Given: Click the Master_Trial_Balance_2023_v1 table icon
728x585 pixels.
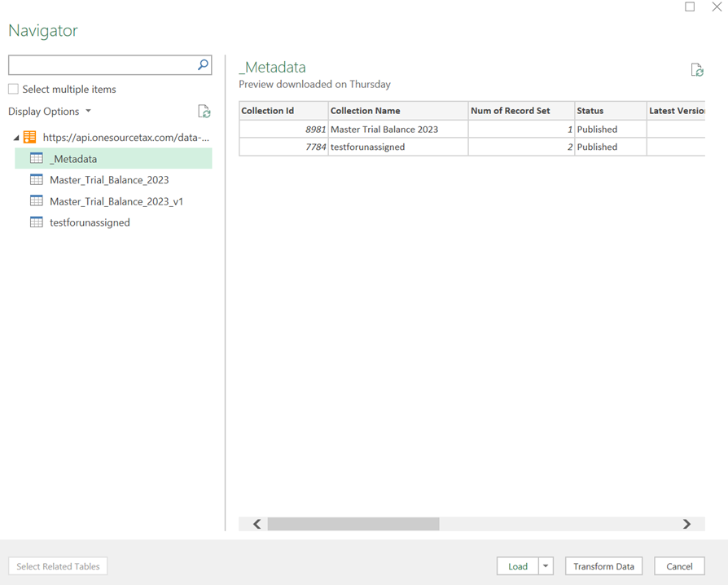Looking at the screenshot, I should click(37, 201).
